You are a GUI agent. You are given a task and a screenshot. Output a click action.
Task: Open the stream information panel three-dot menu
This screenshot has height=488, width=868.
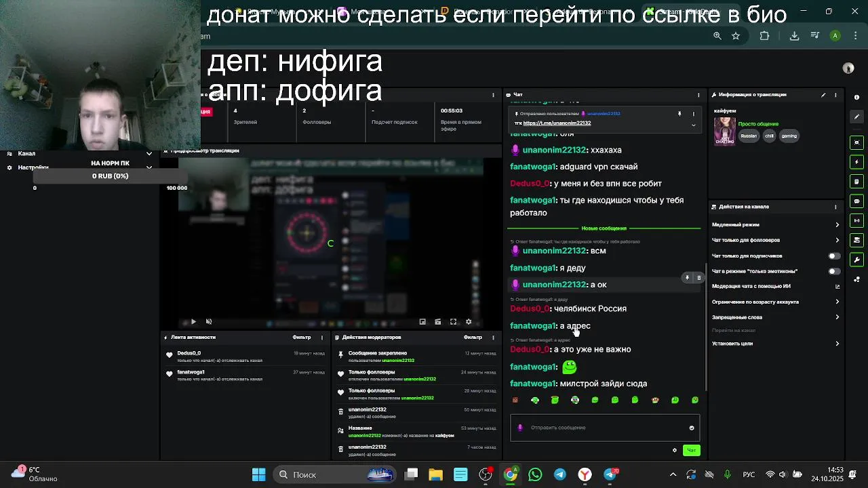tap(835, 95)
